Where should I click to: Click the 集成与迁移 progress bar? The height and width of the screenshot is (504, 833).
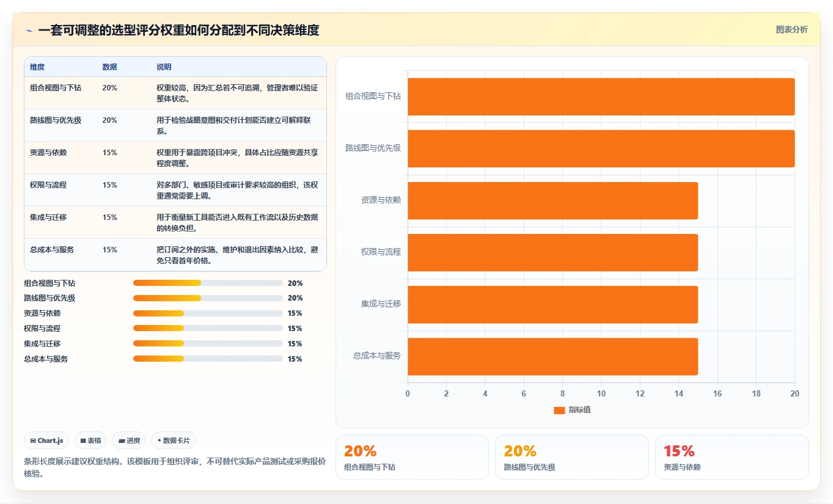tap(208, 344)
